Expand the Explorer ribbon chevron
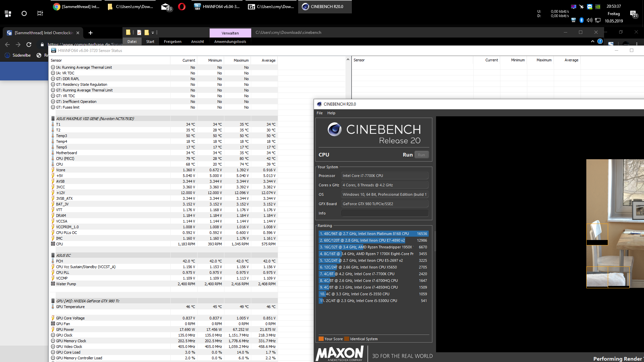This screenshot has width=644, height=362. click(x=592, y=42)
